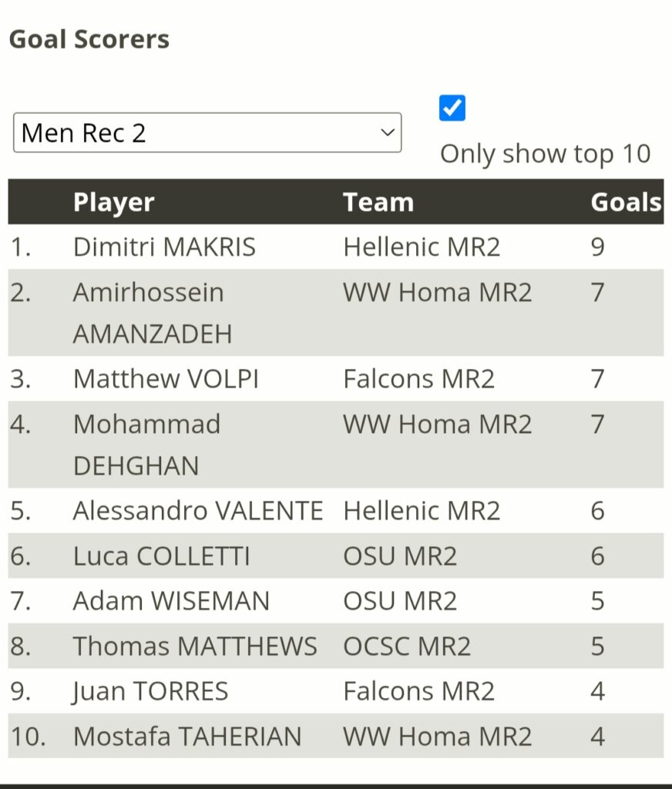This screenshot has height=789, width=672.
Task: Click Mostafa TAHERIAN player name
Action: (x=187, y=737)
